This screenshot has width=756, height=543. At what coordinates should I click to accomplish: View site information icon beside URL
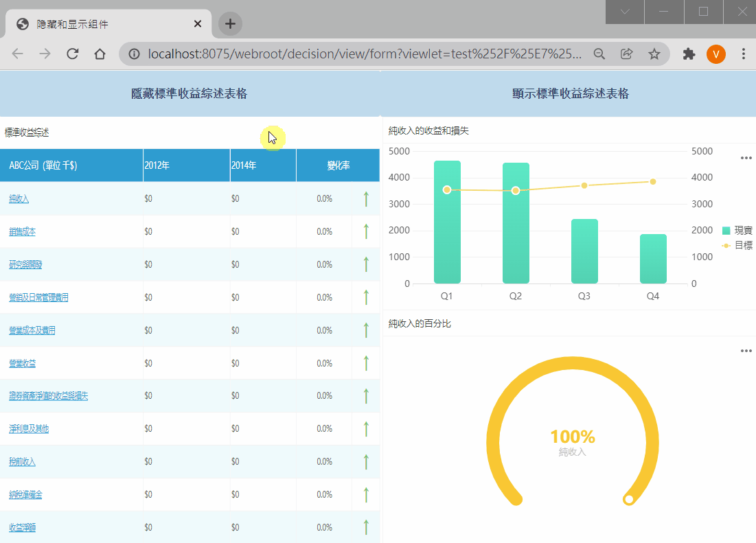coord(134,54)
